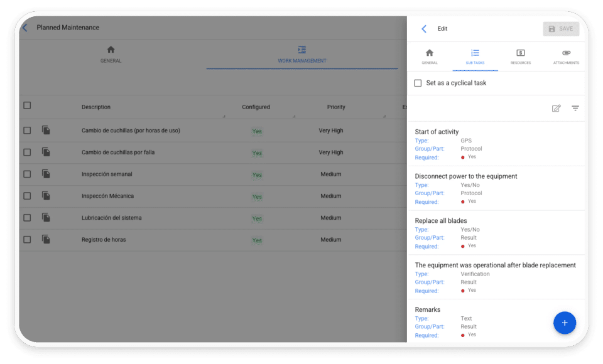Image resolution: width=603 pixels, height=364 pixels.
Task: Check the Lubricación del sistema row
Action: tap(27, 218)
